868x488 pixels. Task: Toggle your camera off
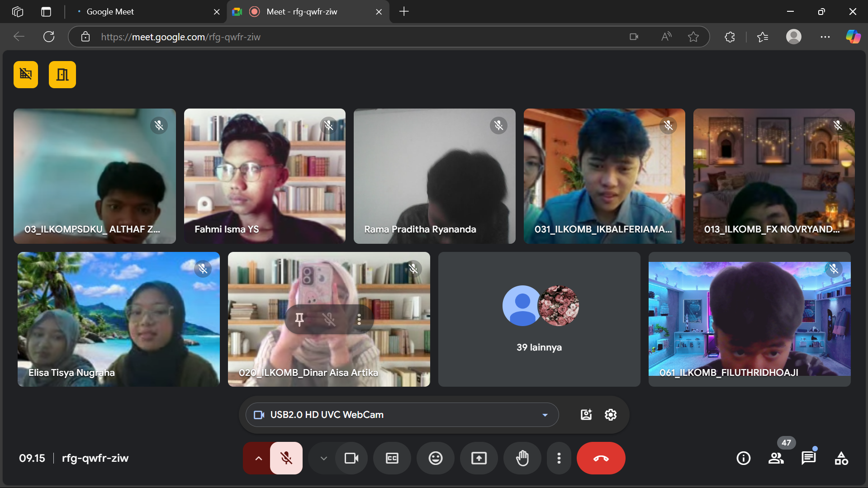tap(351, 458)
